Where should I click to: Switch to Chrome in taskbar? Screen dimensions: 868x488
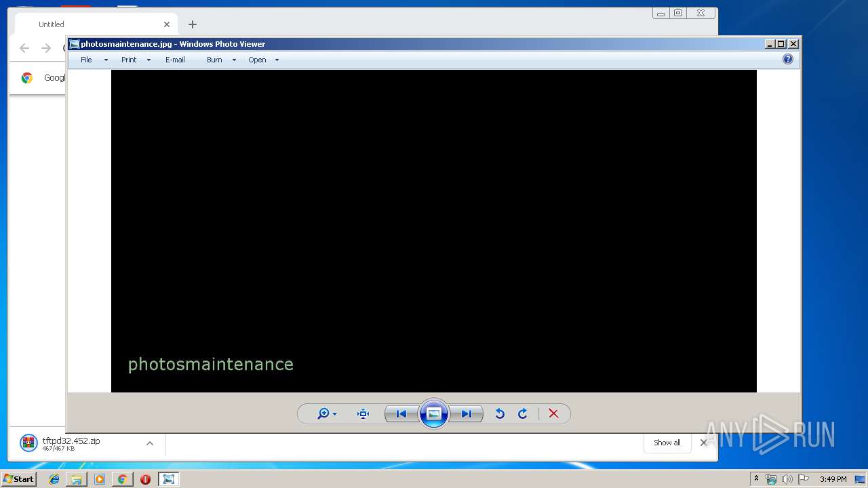[x=122, y=479]
